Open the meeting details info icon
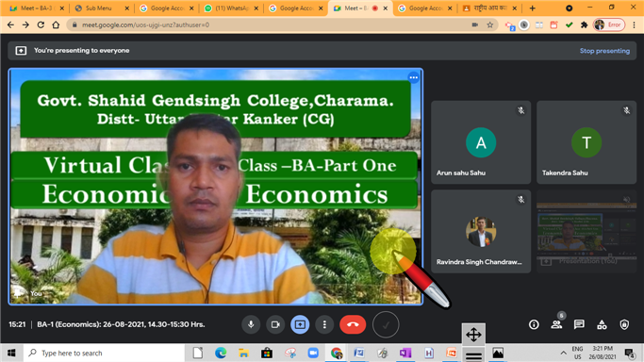 tap(534, 324)
